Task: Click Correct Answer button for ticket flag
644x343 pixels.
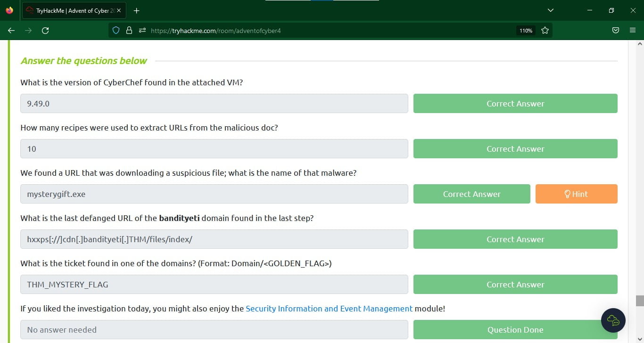Action: point(515,284)
